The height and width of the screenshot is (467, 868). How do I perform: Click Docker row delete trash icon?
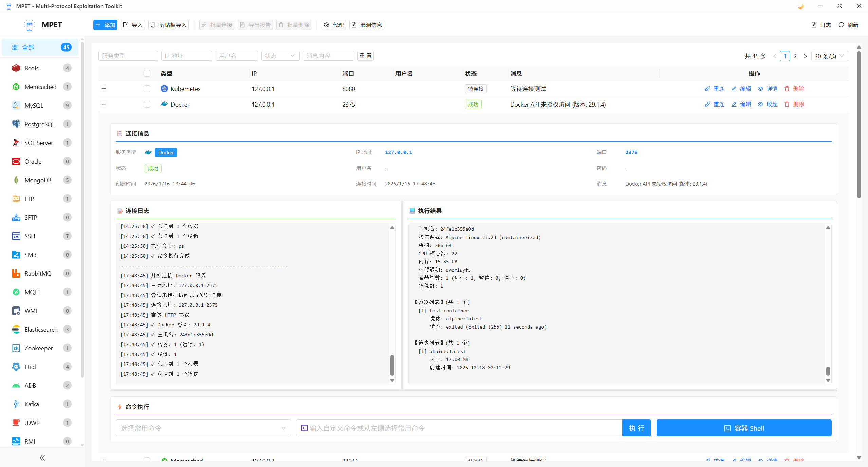(787, 104)
